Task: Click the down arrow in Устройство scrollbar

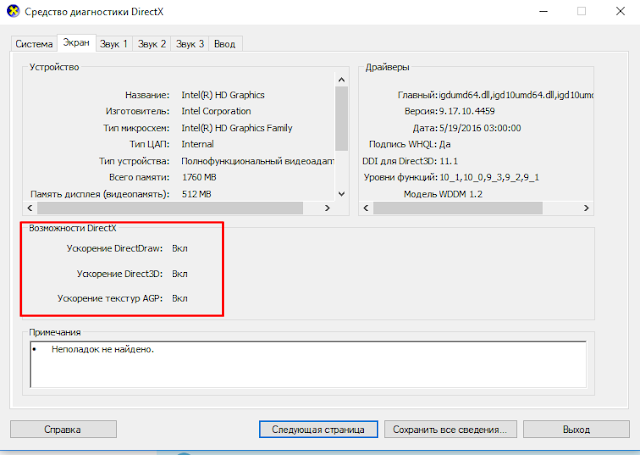Action: tap(342, 194)
